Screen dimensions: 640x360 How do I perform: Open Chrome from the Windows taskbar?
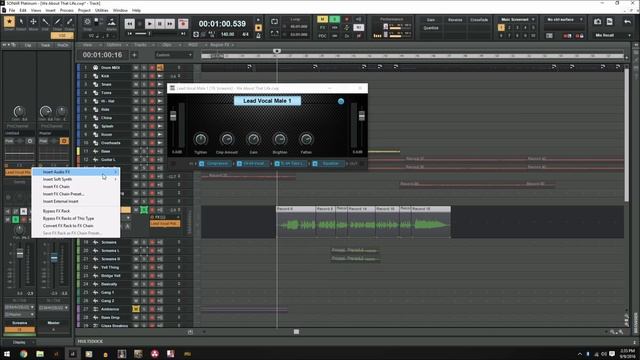[24, 354]
